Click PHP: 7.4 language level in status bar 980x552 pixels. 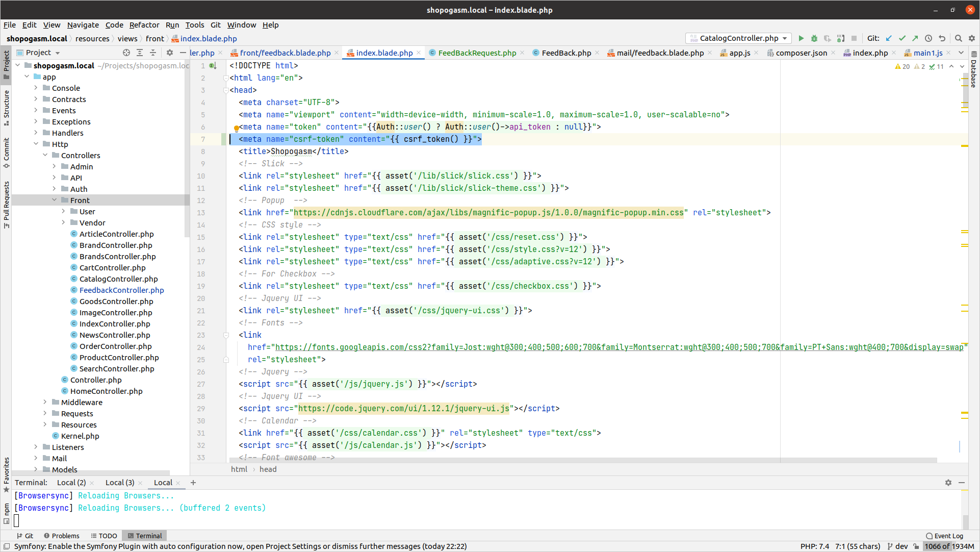click(x=814, y=546)
